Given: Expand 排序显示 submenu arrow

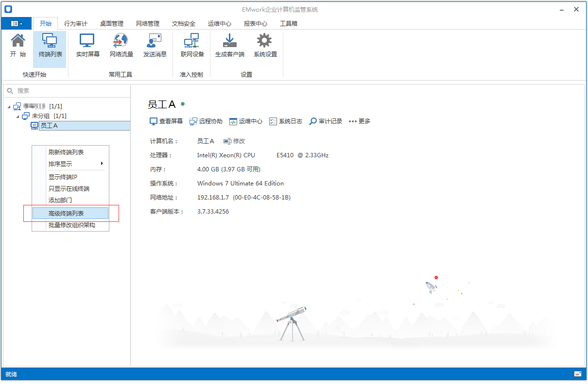Looking at the screenshot, I should point(102,164).
